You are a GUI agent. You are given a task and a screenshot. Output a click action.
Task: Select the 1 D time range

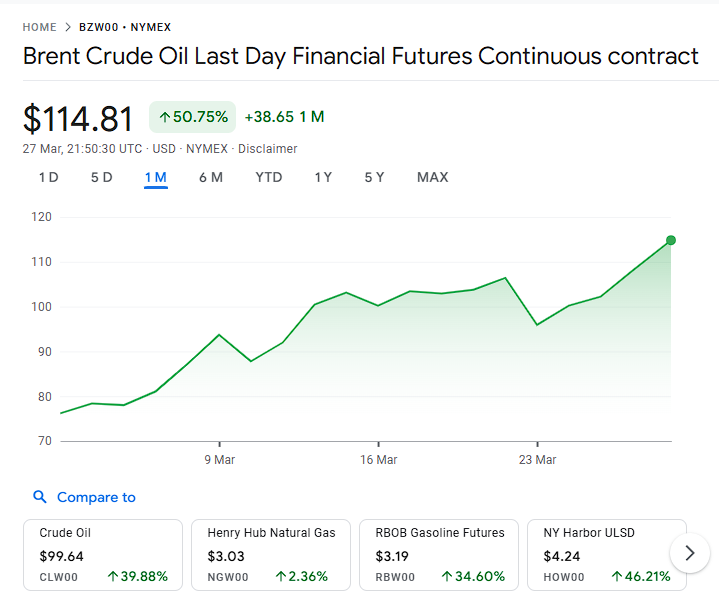point(48,177)
